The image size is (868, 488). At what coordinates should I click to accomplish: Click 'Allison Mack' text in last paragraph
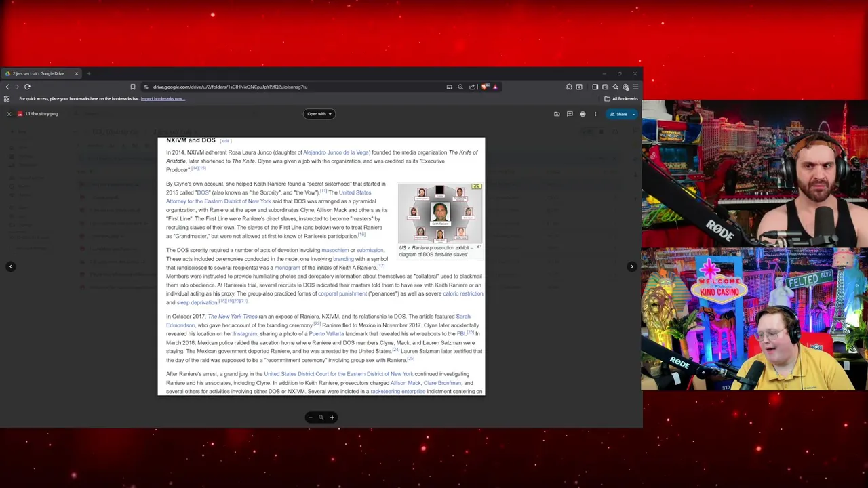coord(406,383)
